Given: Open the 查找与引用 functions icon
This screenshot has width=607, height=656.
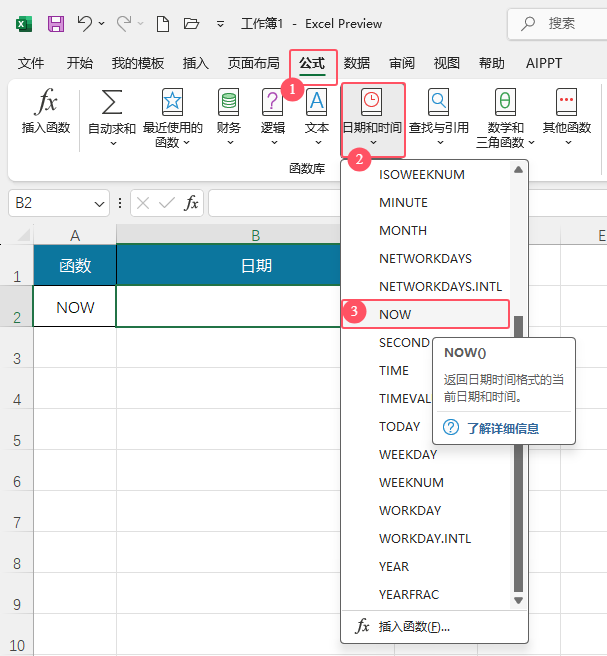Looking at the screenshot, I should click(x=438, y=102).
